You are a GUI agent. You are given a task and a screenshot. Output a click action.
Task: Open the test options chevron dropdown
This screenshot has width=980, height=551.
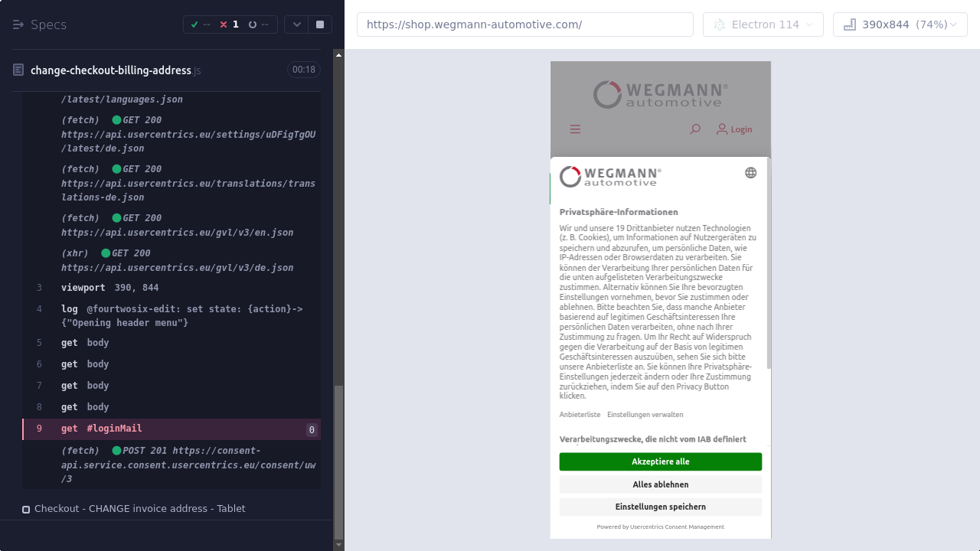pos(296,24)
